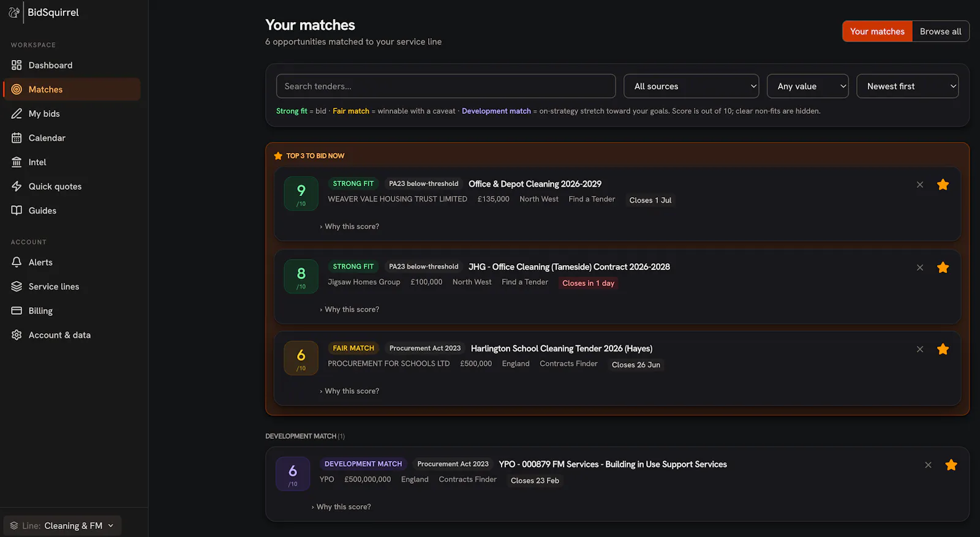Open the All sources dropdown

(691, 86)
